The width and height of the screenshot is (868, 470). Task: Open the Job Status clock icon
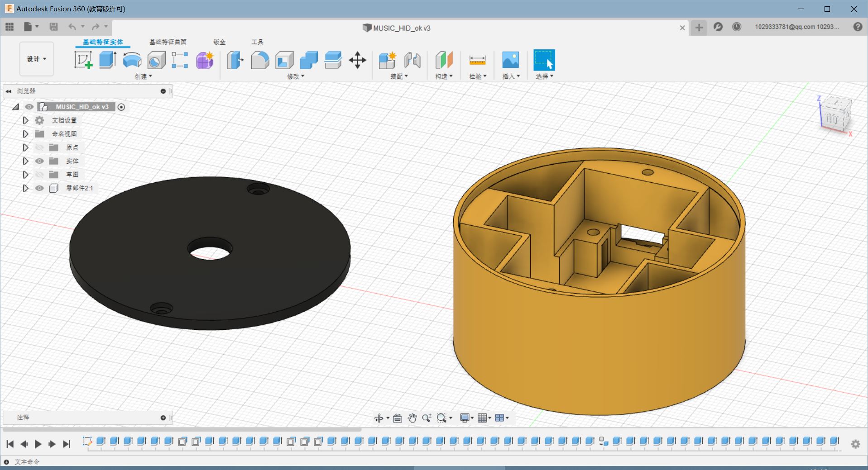click(737, 27)
